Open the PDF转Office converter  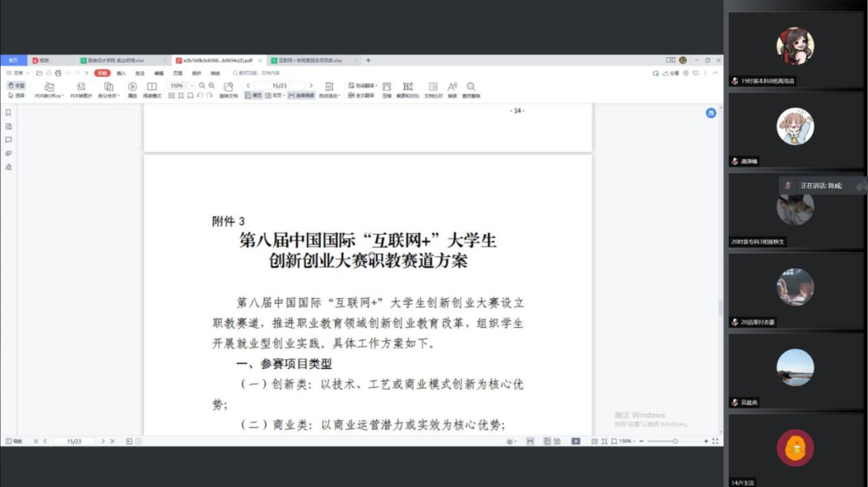pos(50,89)
